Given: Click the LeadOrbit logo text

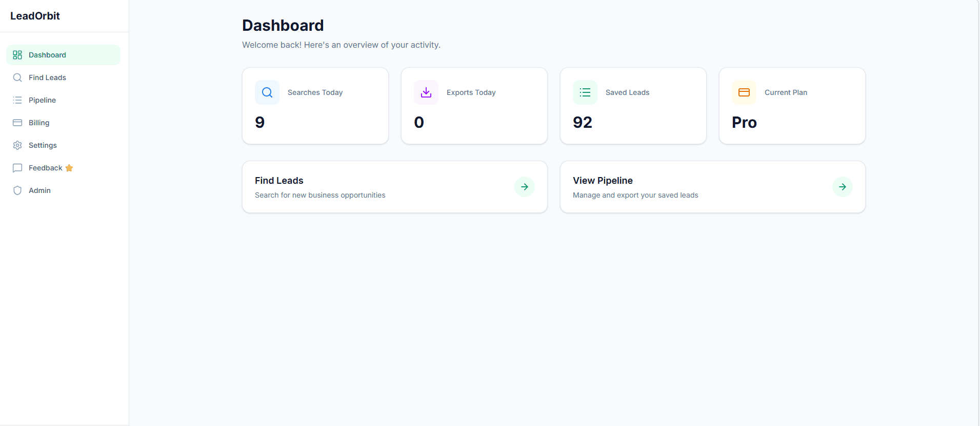Looking at the screenshot, I should coord(35,16).
